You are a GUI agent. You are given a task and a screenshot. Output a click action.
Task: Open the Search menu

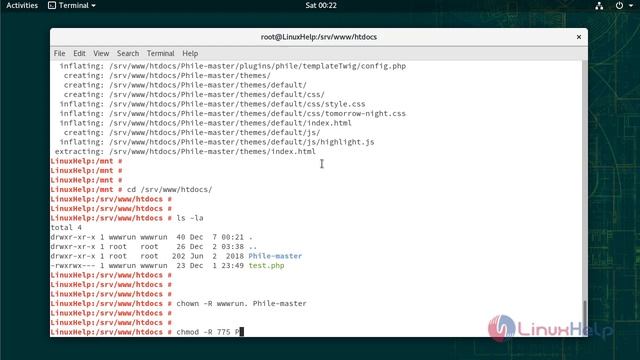click(128, 53)
